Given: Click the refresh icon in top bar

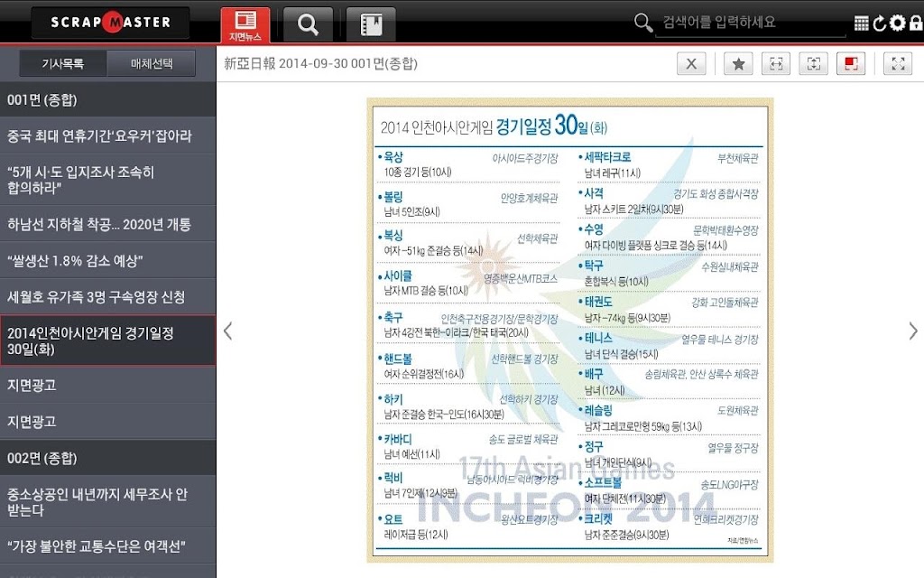Looking at the screenshot, I should click(879, 23).
